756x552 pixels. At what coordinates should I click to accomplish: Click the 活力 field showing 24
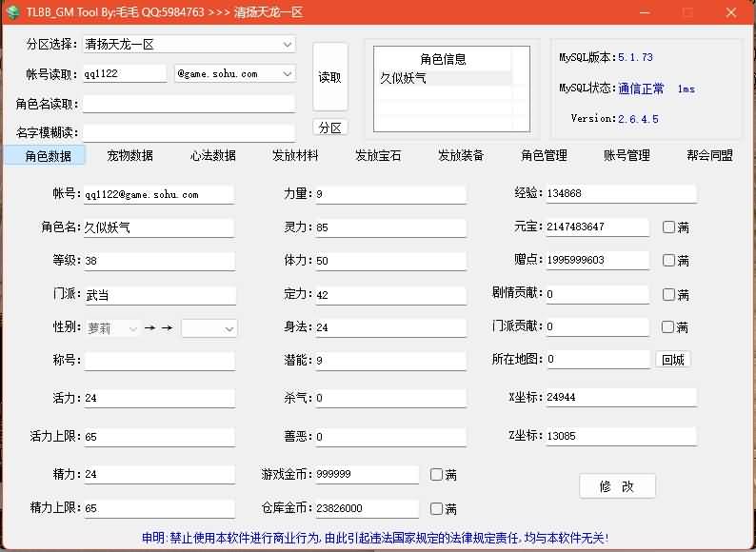tap(159, 398)
